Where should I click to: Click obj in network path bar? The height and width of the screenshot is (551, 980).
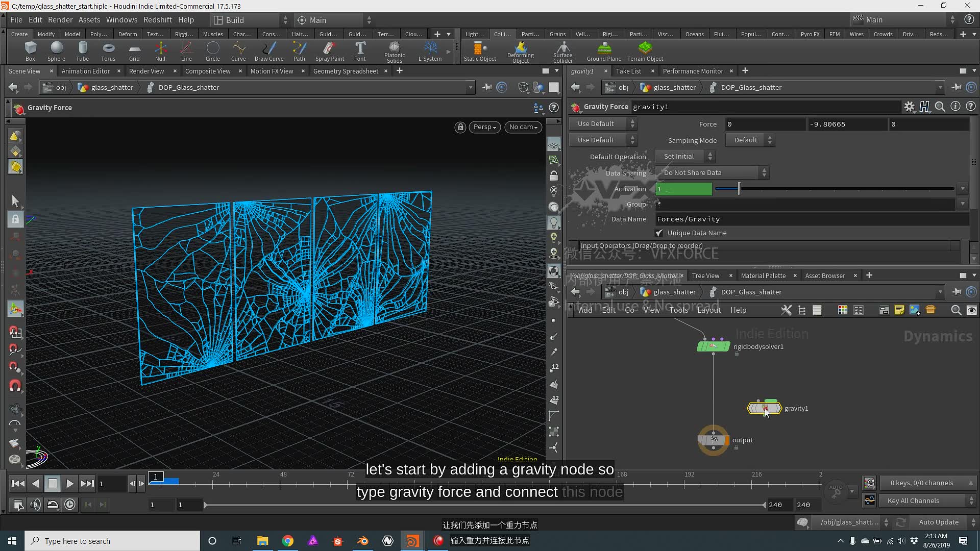(623, 292)
